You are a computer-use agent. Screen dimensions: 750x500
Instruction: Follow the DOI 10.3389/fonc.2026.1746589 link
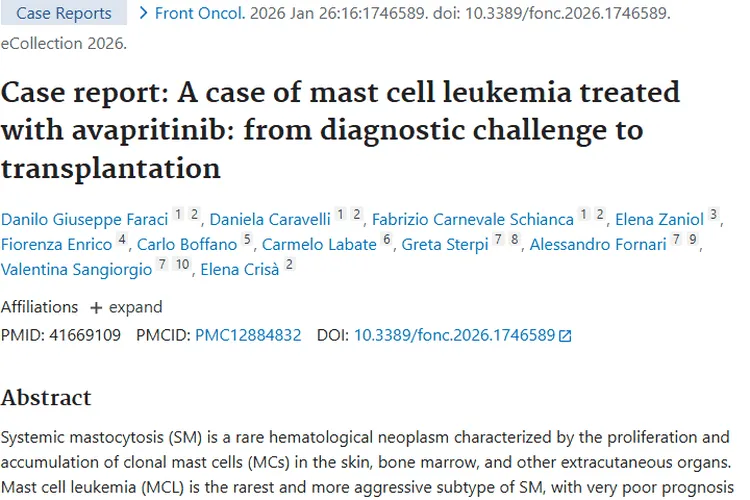coord(455,336)
